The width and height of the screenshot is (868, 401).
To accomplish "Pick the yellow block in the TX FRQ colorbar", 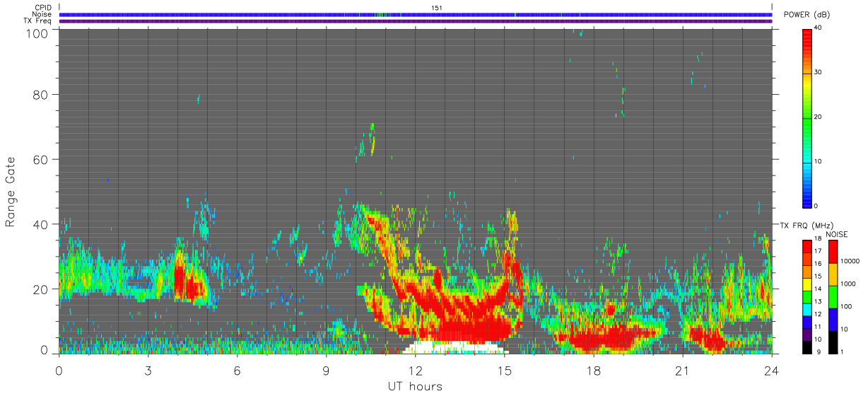I will pos(807,284).
